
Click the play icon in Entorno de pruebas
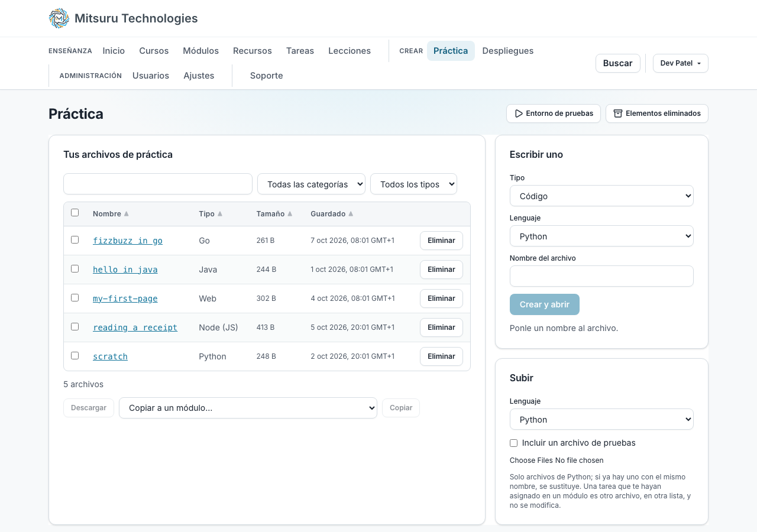(x=519, y=113)
